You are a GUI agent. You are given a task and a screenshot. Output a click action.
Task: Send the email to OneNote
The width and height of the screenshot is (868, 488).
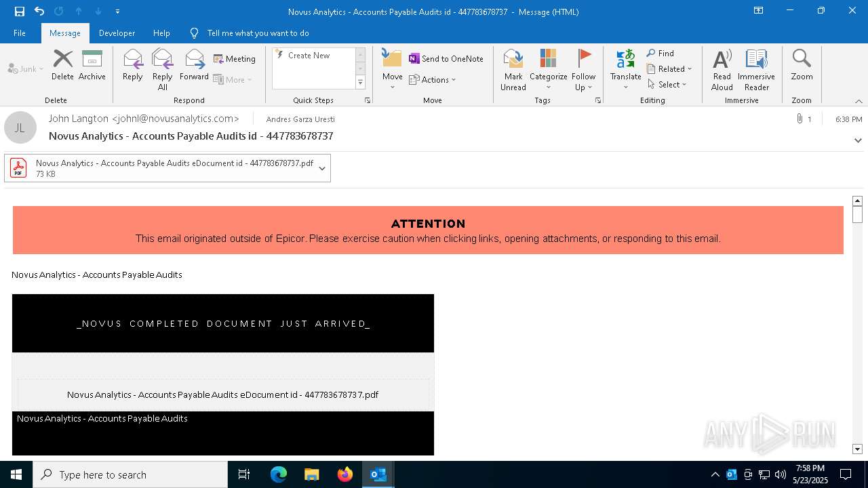coord(446,59)
